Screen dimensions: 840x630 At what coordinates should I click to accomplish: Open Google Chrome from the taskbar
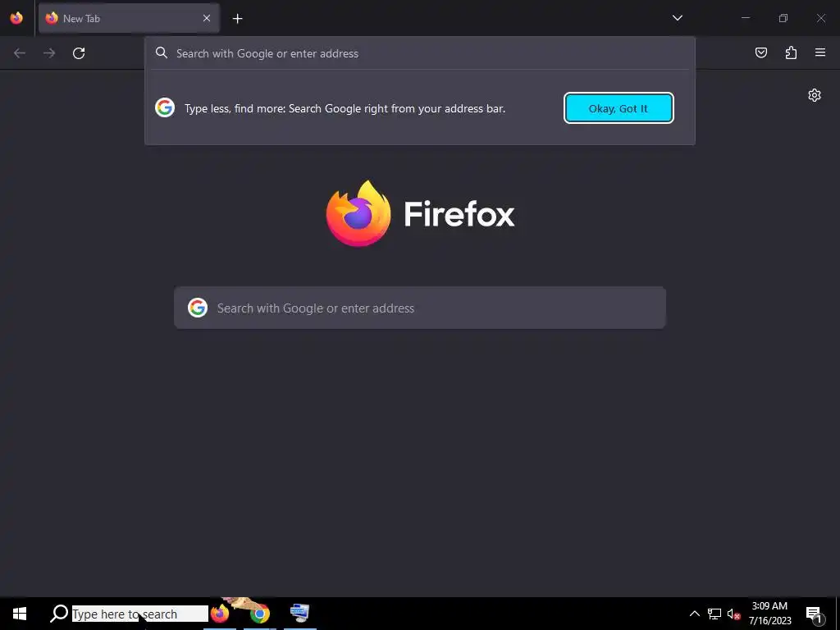(x=260, y=614)
